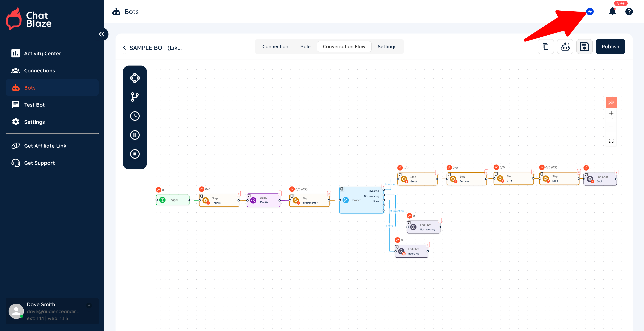The height and width of the screenshot is (331, 644).
Task: Open the test bot robot icon
Action: tap(565, 47)
